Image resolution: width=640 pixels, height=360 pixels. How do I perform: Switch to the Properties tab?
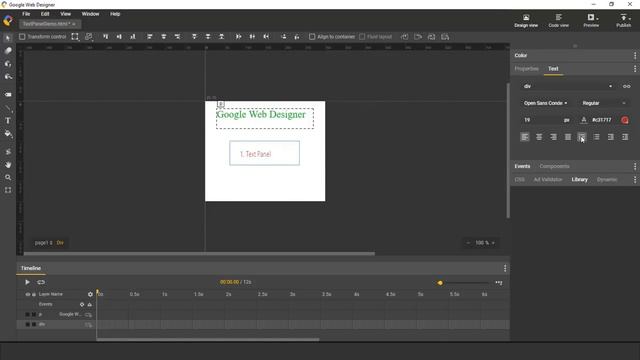527,69
